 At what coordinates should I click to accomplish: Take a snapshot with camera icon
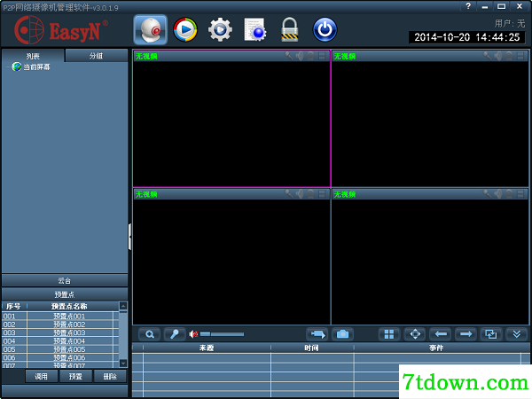(342, 334)
